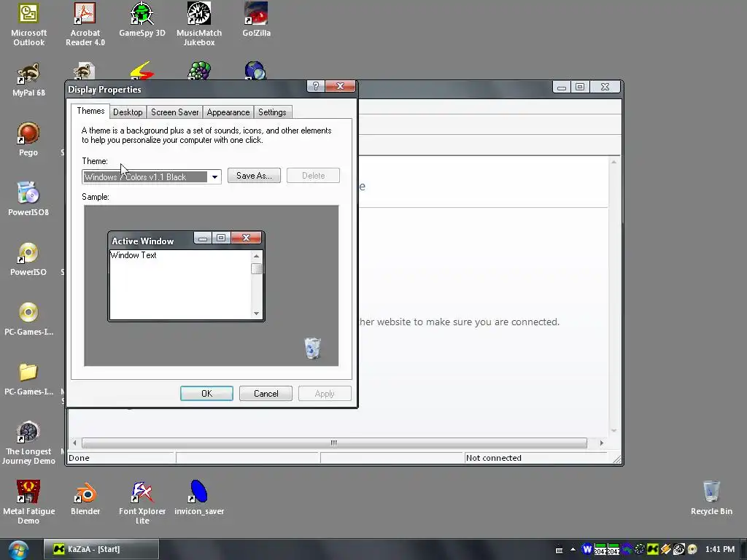Click the sample Active Window preview
Viewport: 747px width, 560px height.
coord(186,276)
